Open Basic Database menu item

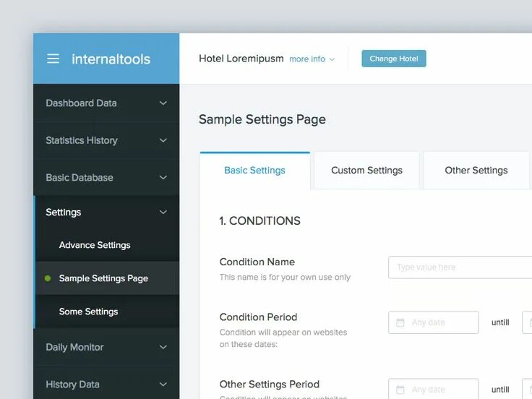click(106, 177)
